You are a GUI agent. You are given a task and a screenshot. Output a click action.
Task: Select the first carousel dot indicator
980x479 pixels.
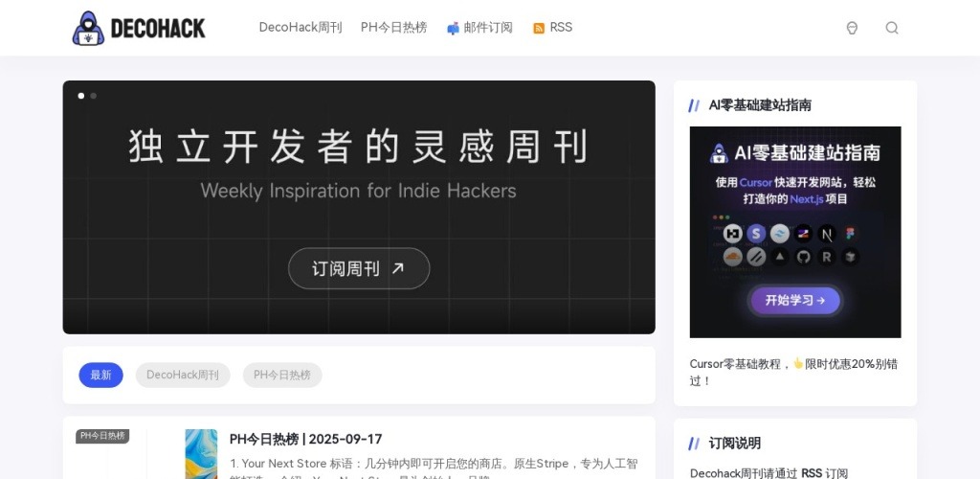coord(81,96)
